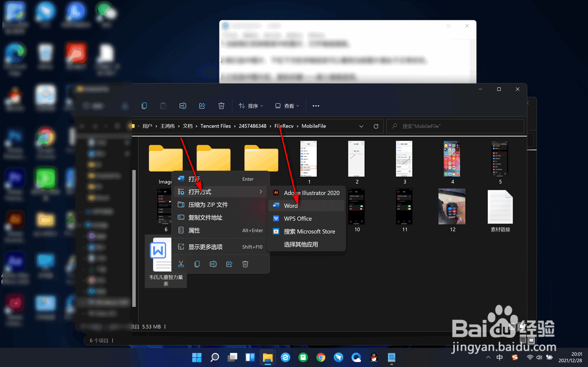This screenshot has width=588, height=367.
Task: Click the rename icon in Explorer toolbar
Action: pos(183,106)
